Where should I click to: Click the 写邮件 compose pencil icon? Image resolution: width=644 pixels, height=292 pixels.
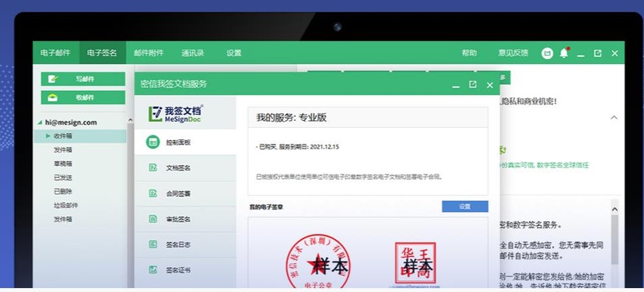tap(53, 79)
